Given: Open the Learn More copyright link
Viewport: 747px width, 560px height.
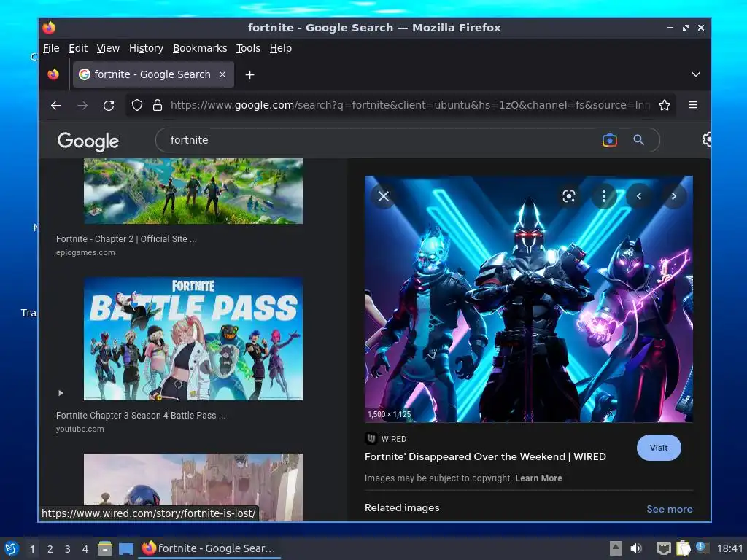Looking at the screenshot, I should coord(538,478).
